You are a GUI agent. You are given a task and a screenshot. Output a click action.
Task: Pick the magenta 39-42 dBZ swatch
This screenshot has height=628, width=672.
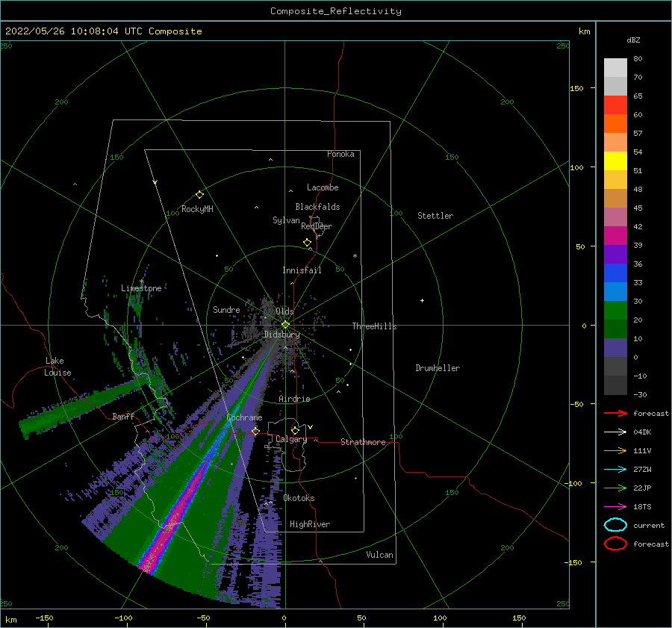[x=615, y=235]
